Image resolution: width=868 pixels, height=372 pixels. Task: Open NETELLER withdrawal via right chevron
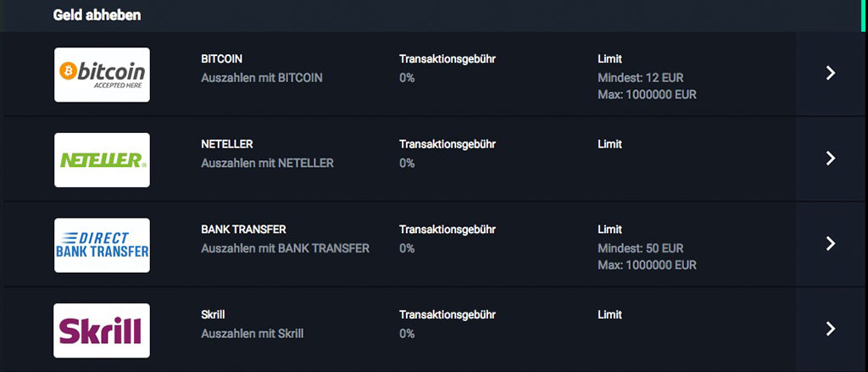(831, 158)
